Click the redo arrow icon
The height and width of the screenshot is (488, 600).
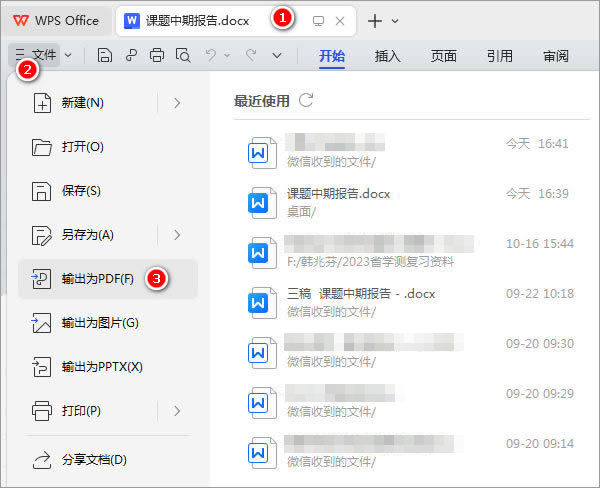[251, 56]
